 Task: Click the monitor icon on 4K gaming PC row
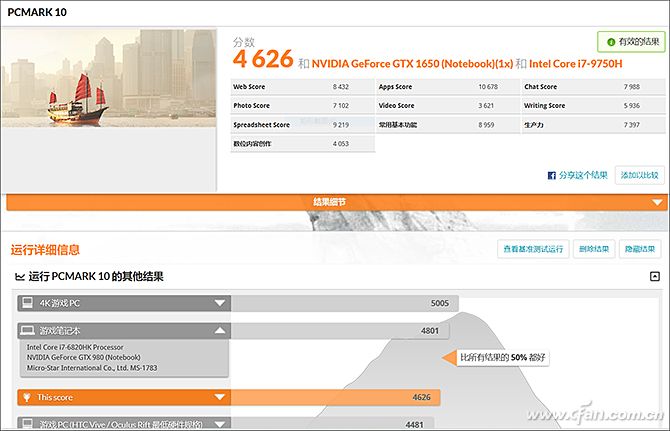pos(27,303)
